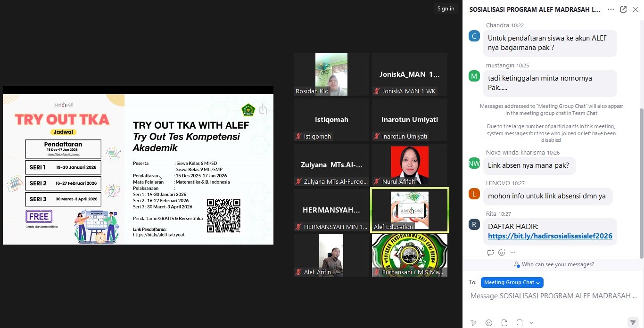The image size is (644, 328).
Task: Open Meeting Group Chat recipient dropdown
Action: pos(512,282)
